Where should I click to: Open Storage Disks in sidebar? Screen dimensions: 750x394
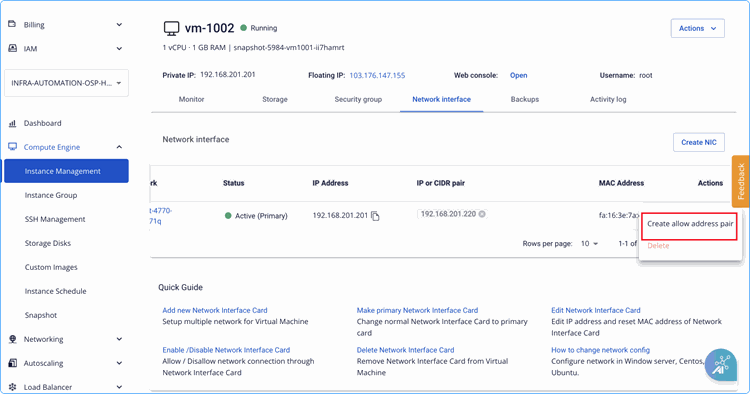(48, 243)
